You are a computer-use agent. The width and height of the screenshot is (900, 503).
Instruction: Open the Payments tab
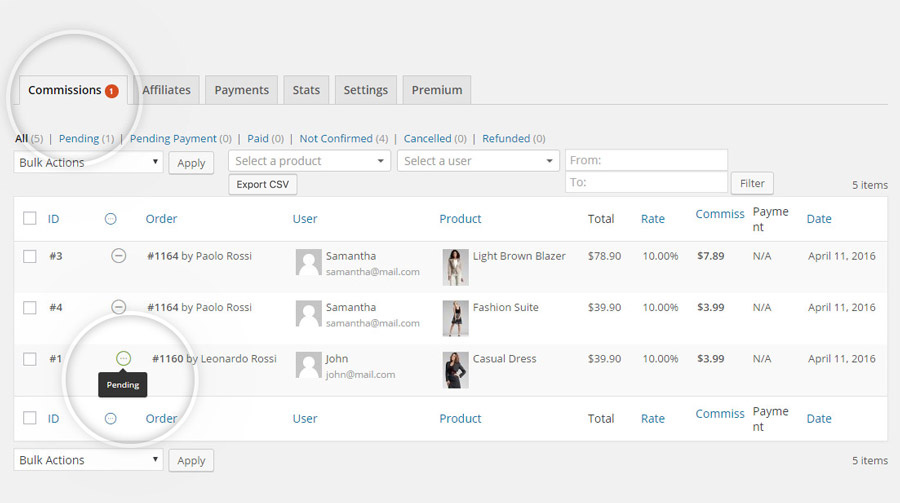[x=241, y=90]
